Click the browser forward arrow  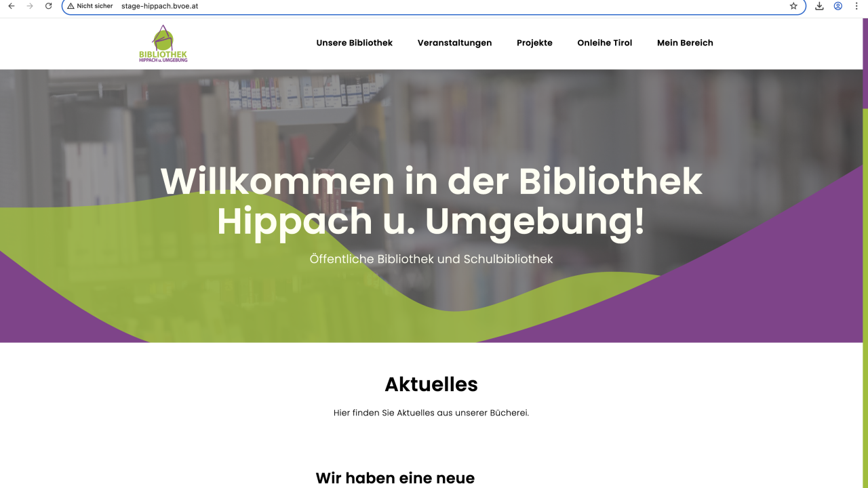(x=30, y=6)
